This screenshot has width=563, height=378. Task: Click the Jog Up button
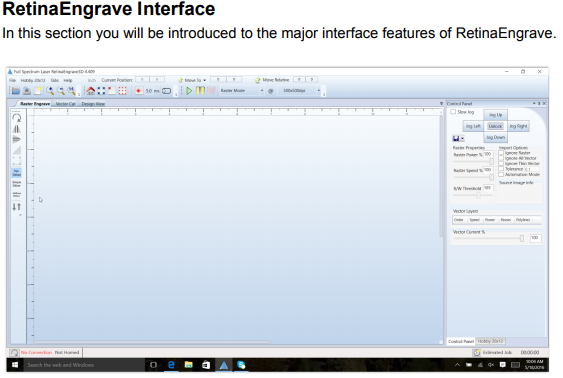pos(495,115)
